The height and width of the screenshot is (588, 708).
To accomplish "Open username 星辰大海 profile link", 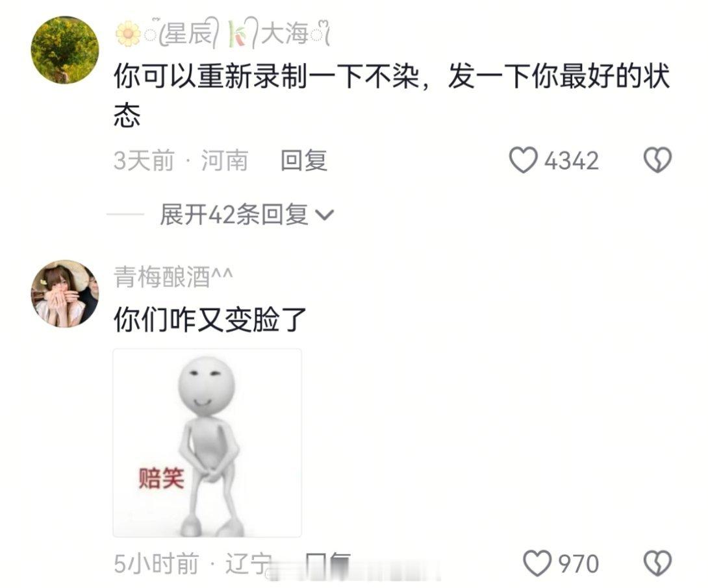I will pos(222,33).
